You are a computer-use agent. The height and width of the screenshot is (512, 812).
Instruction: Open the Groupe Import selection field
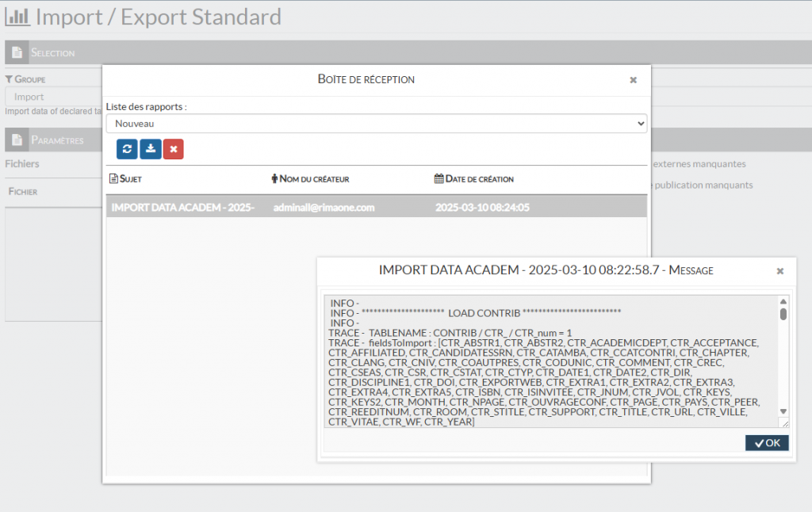(x=52, y=97)
